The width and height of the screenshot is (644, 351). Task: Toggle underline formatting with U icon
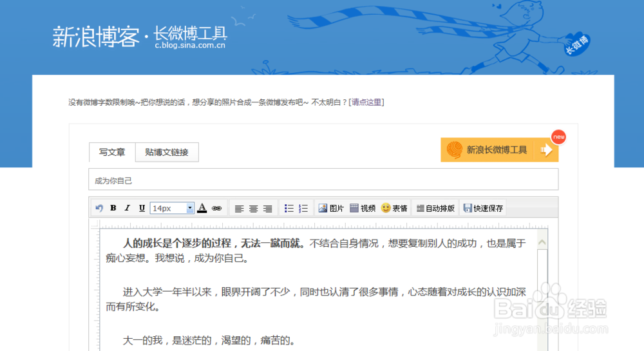(x=142, y=208)
